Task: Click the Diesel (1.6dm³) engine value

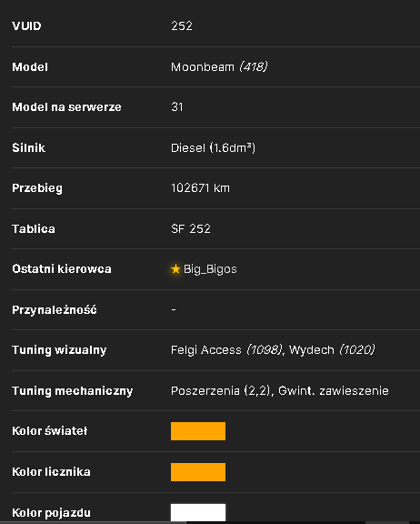Action: (x=213, y=147)
